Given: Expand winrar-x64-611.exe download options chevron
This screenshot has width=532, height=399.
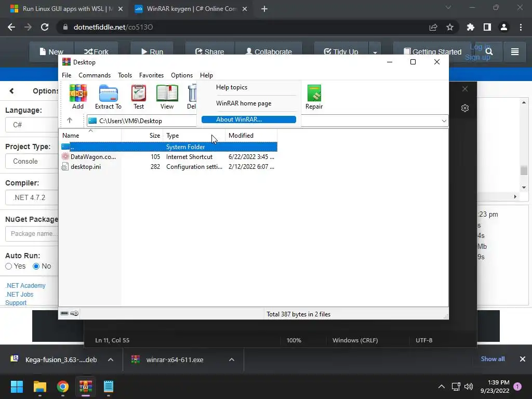Looking at the screenshot, I should tap(232, 360).
